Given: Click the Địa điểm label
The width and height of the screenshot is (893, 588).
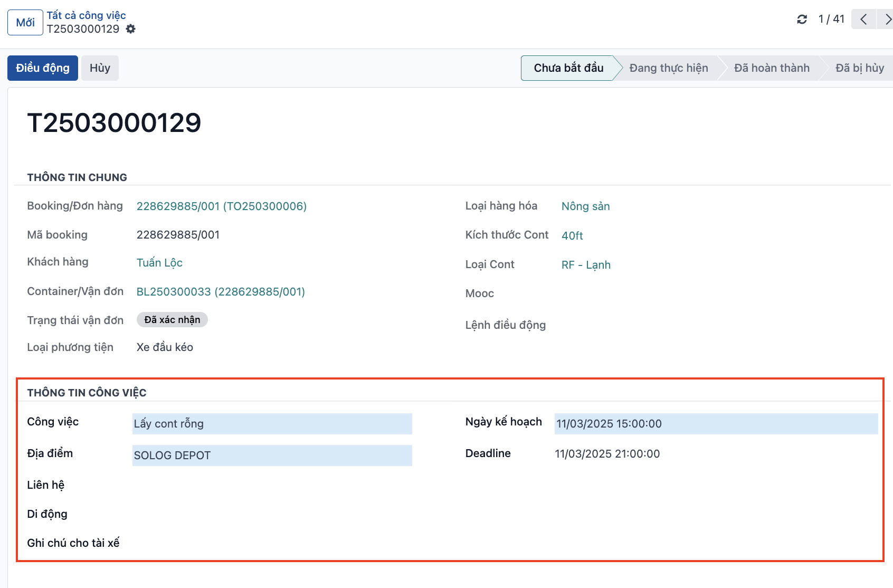Looking at the screenshot, I should coord(50,453).
